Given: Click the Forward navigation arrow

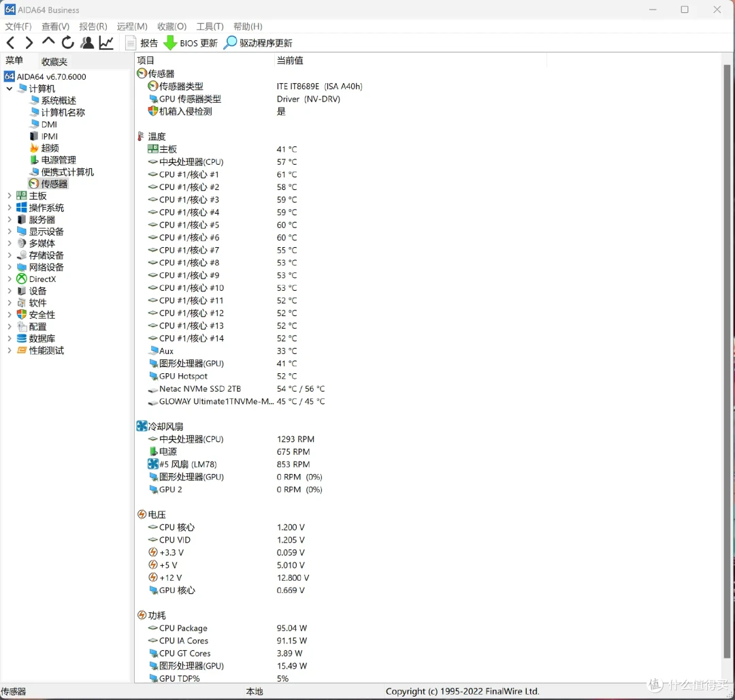Looking at the screenshot, I should click(x=29, y=43).
